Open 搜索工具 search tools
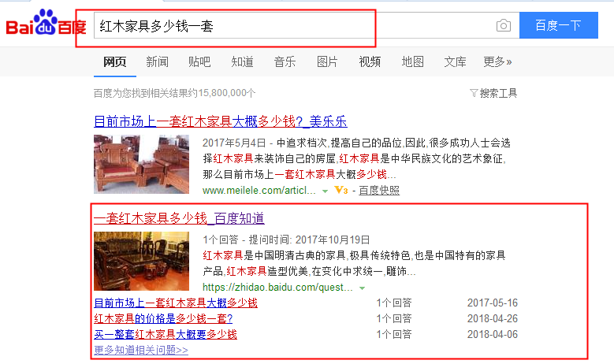 click(498, 93)
